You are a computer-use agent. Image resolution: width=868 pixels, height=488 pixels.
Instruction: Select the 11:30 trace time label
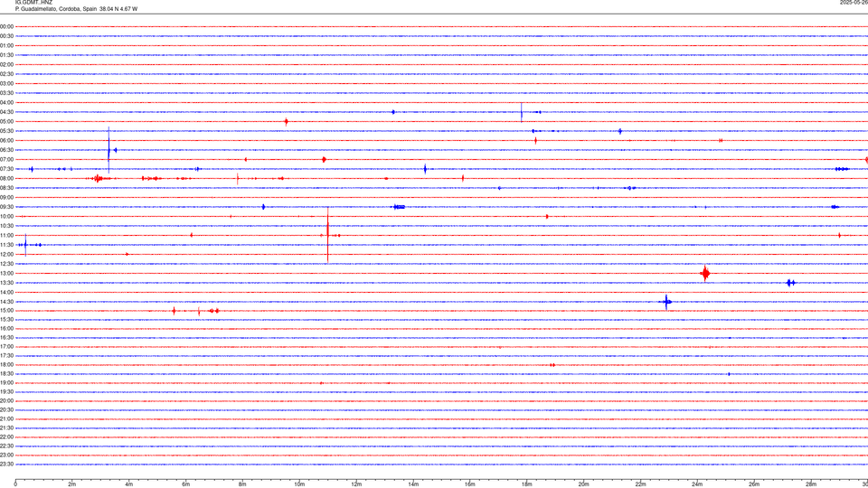[6, 245]
